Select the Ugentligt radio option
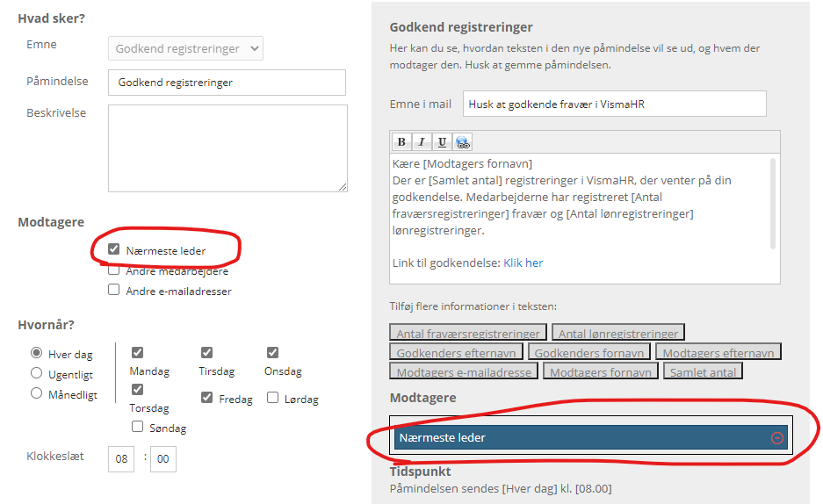 click(x=36, y=373)
